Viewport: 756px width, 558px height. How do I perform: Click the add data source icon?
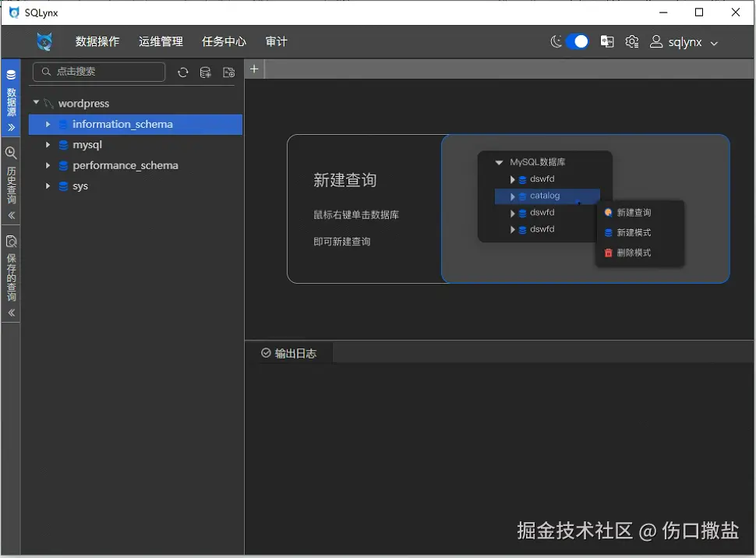[x=206, y=72]
